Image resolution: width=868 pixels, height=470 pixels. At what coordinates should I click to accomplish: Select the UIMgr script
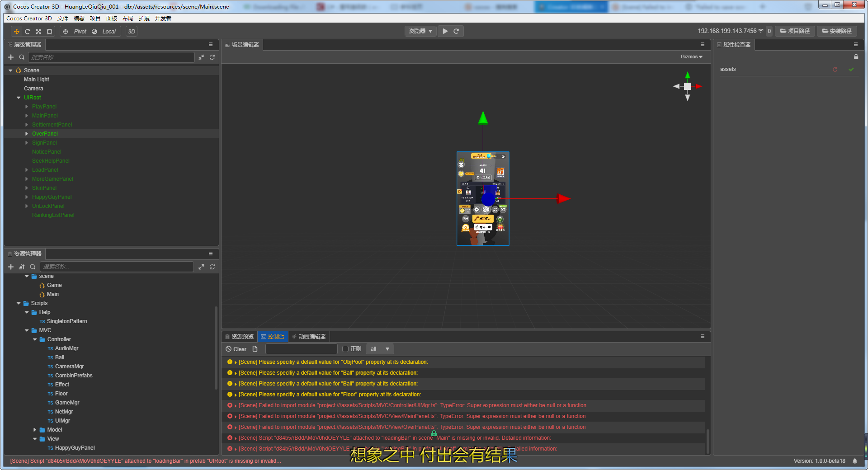62,421
